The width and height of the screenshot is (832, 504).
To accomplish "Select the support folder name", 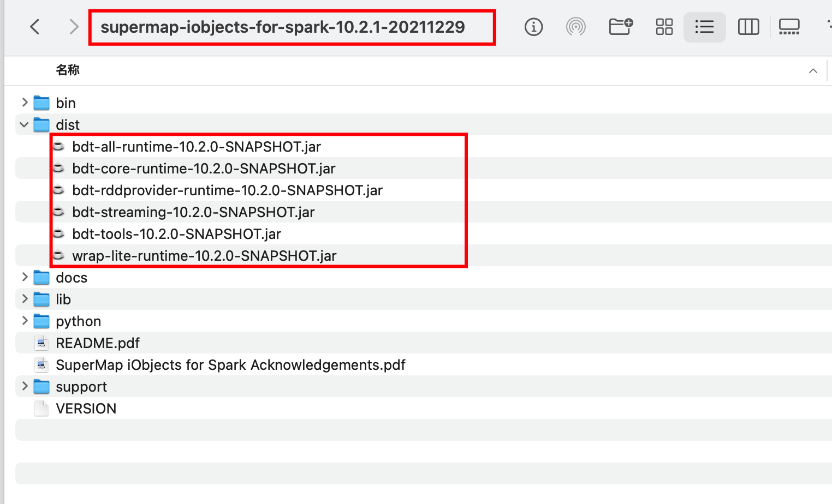I will (x=81, y=387).
